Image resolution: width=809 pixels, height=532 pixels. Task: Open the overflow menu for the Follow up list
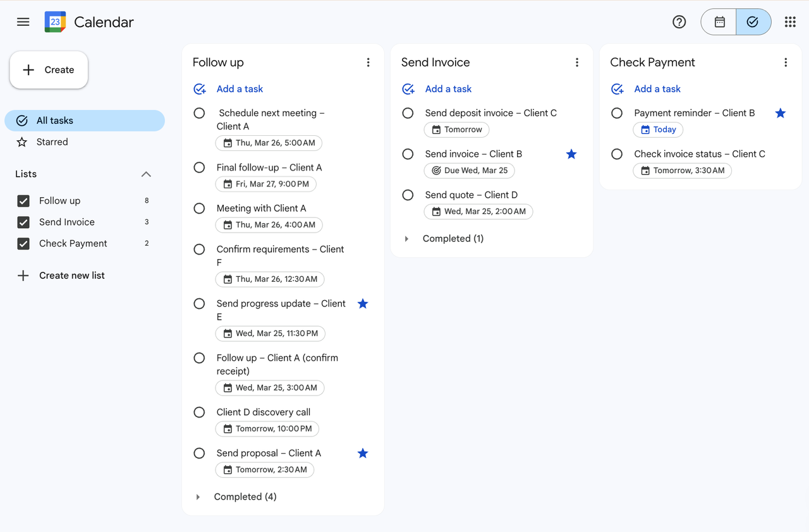click(x=368, y=62)
